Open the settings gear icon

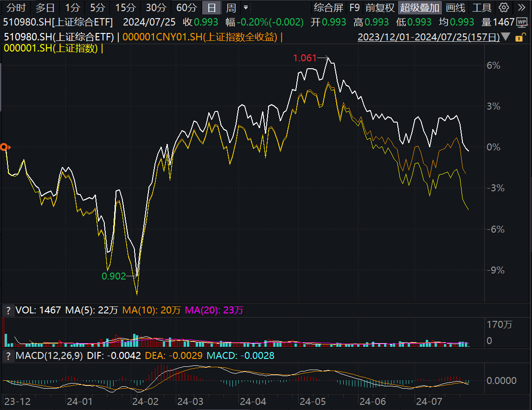[x=504, y=8]
